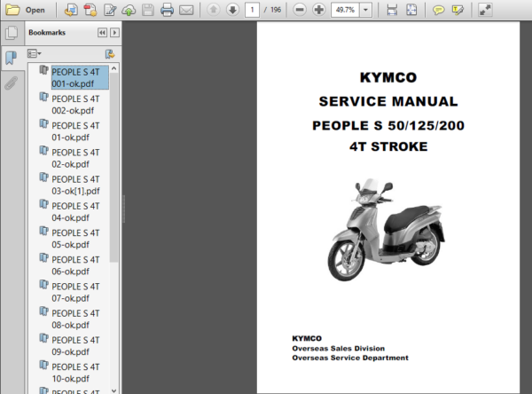This screenshot has width=532, height=394.
Task: Select bookmark PEOPLE S 4T 08-ok.pdf
Action: click(75, 319)
